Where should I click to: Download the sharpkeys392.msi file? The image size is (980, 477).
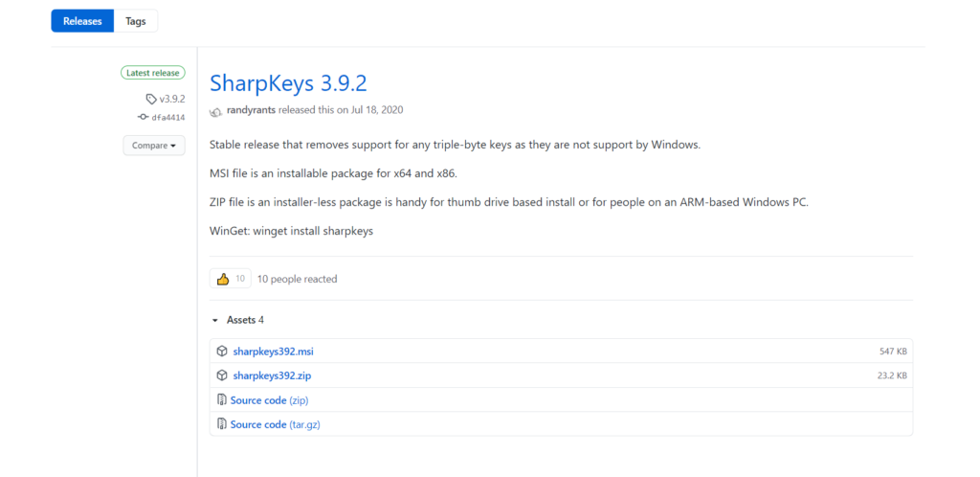pyautogui.click(x=273, y=352)
